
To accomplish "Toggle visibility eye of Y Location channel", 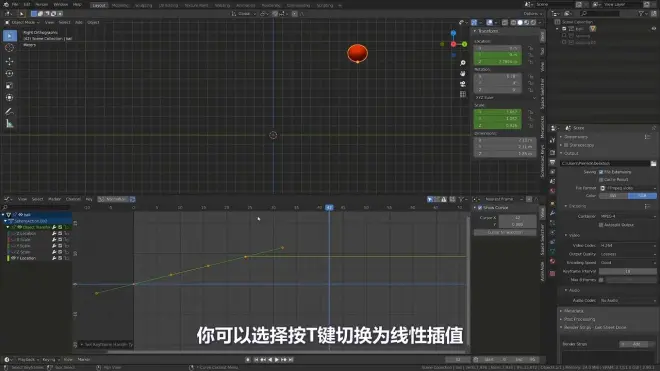I will click(13, 258).
